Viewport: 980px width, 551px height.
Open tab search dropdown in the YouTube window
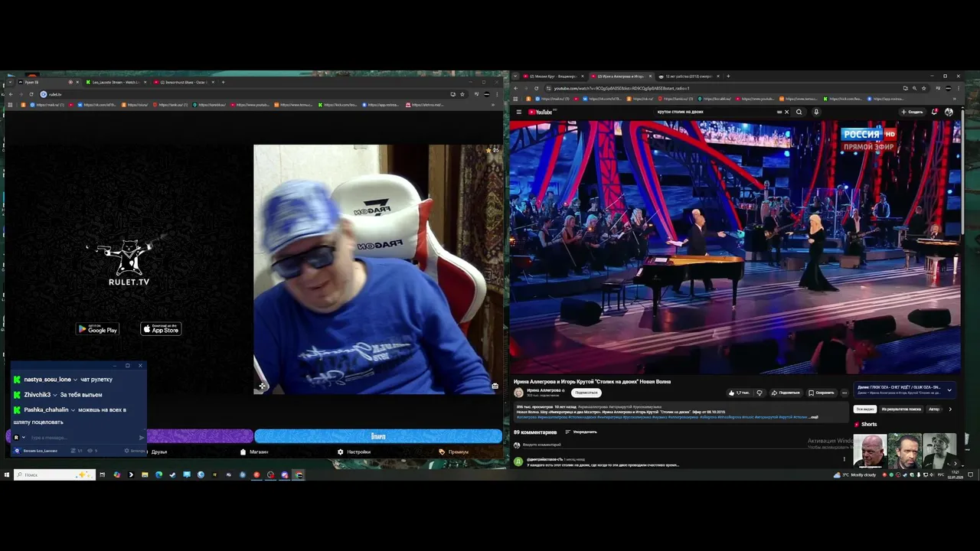coord(515,77)
